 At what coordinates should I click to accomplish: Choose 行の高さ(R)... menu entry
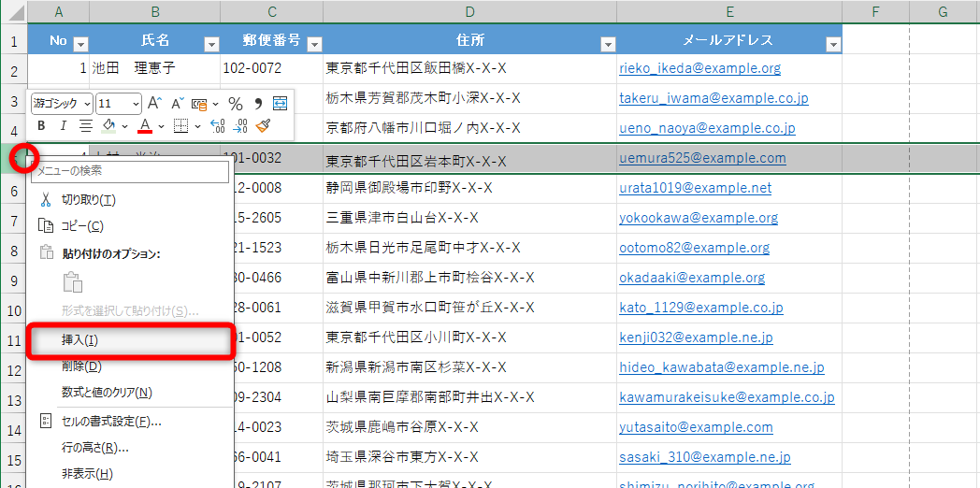(x=131, y=448)
